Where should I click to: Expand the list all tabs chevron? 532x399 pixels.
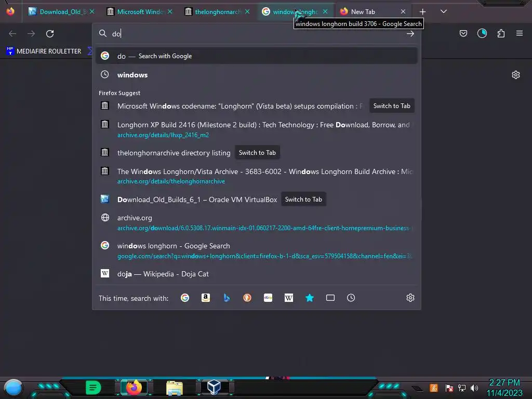point(444,11)
